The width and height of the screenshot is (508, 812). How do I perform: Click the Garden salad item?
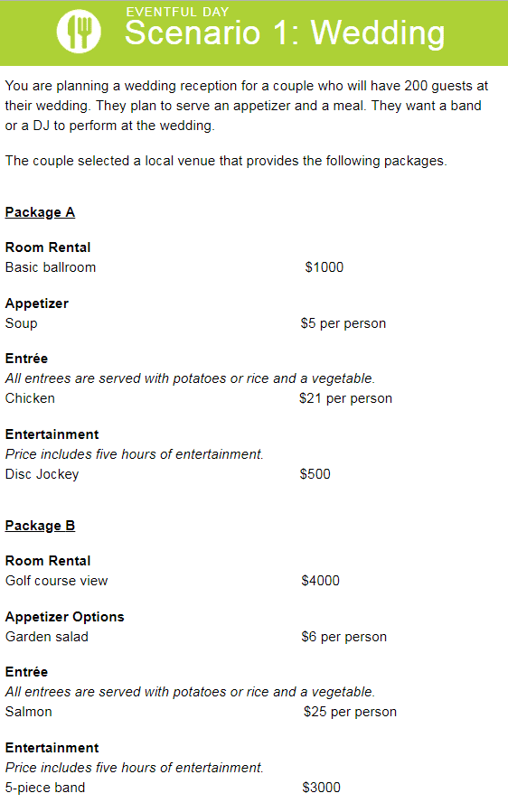(47, 637)
